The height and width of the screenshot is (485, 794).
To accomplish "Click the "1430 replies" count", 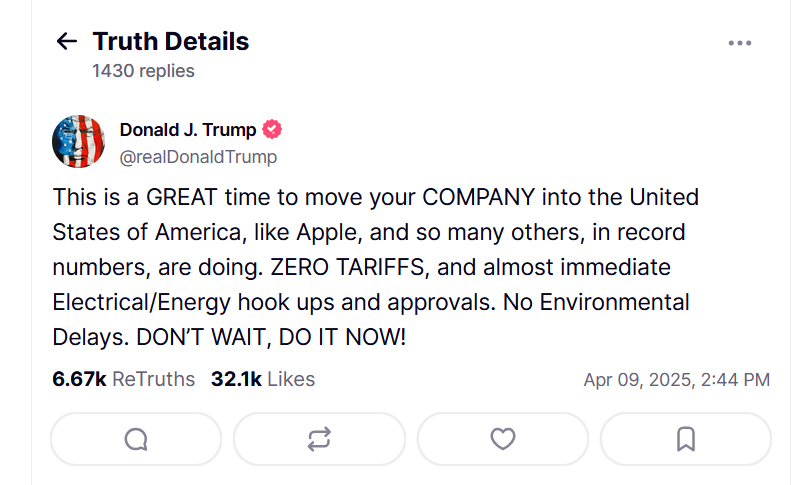I will (143, 71).
